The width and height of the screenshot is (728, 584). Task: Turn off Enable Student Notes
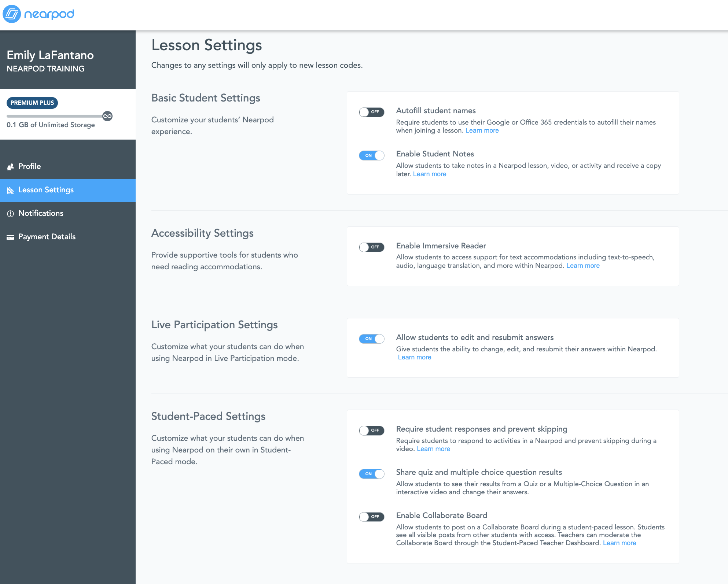[371, 155]
